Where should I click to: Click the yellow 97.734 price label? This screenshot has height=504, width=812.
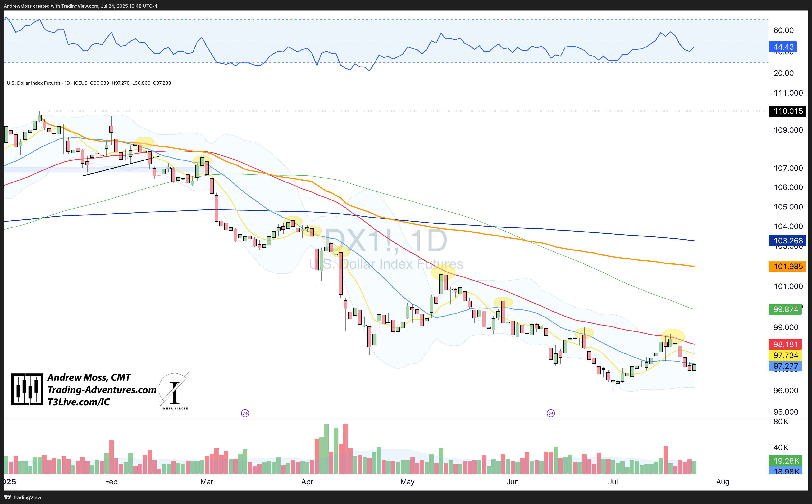coord(785,355)
